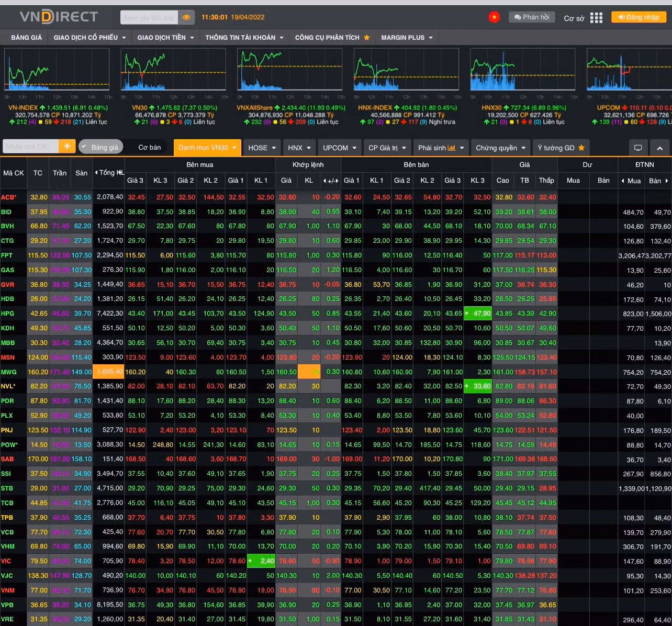Screen dimensions: 672x626
Task: Open the Margin Plus menu
Action: coord(407,38)
